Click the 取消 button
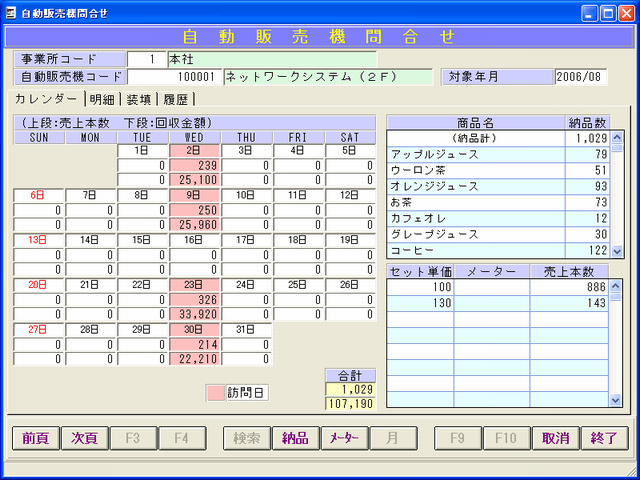Viewport: 640px width, 480px height. (x=556, y=438)
